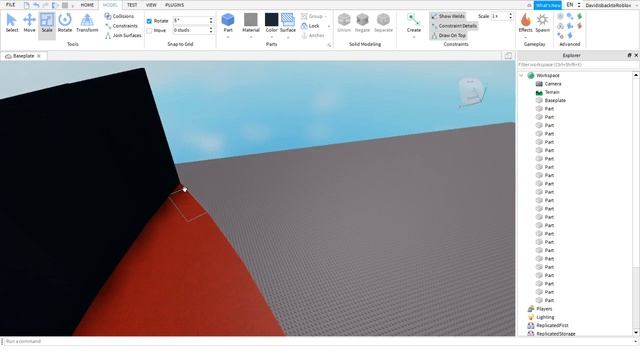Click the Color swatch button
This screenshot has height=360, width=640.
click(x=271, y=20)
